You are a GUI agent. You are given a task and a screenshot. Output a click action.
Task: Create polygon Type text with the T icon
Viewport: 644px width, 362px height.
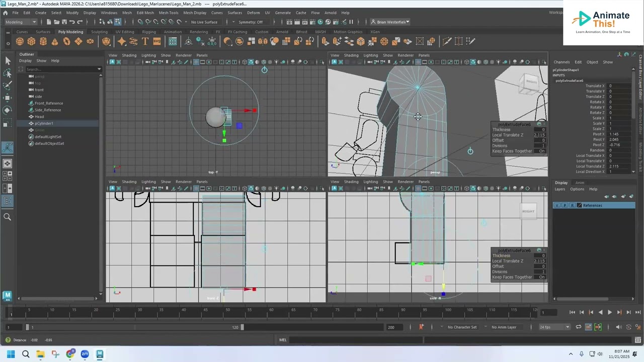[x=145, y=41]
